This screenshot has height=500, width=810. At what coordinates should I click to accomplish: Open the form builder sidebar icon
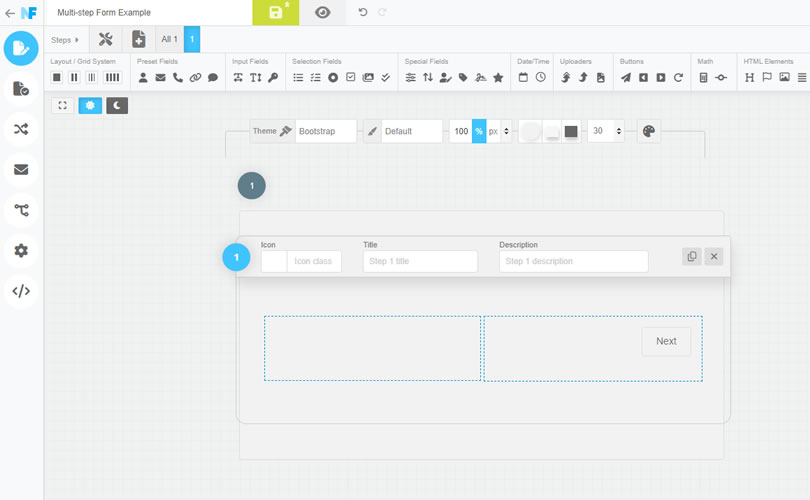coord(21,48)
